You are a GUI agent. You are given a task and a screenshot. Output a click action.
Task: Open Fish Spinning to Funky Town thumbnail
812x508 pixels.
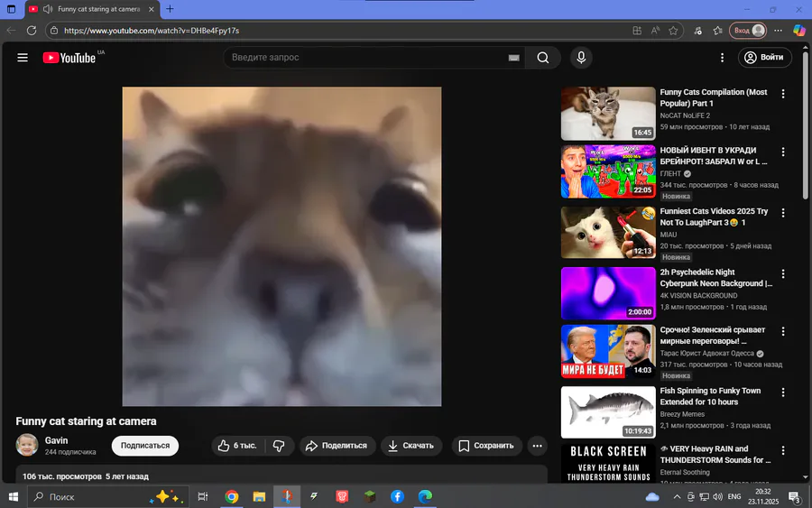tap(608, 412)
